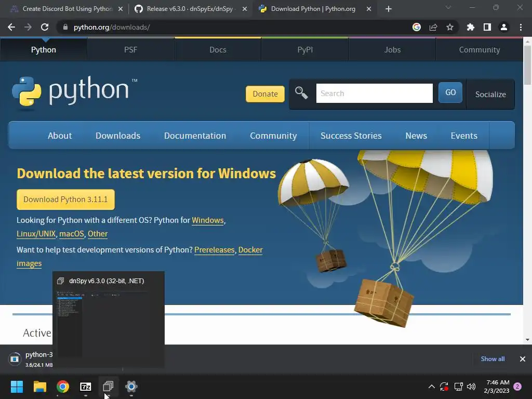
Task: Close the Create Discord Bot tab
Action: (121, 9)
